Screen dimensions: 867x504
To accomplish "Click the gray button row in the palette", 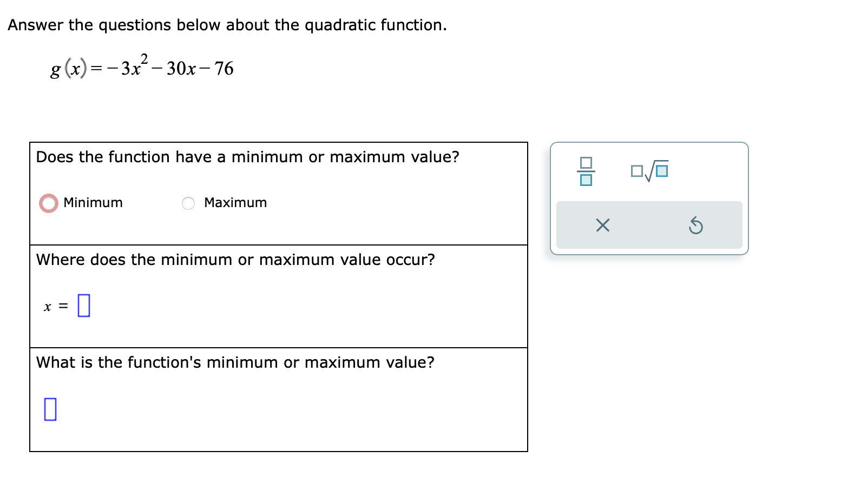I will (648, 225).
